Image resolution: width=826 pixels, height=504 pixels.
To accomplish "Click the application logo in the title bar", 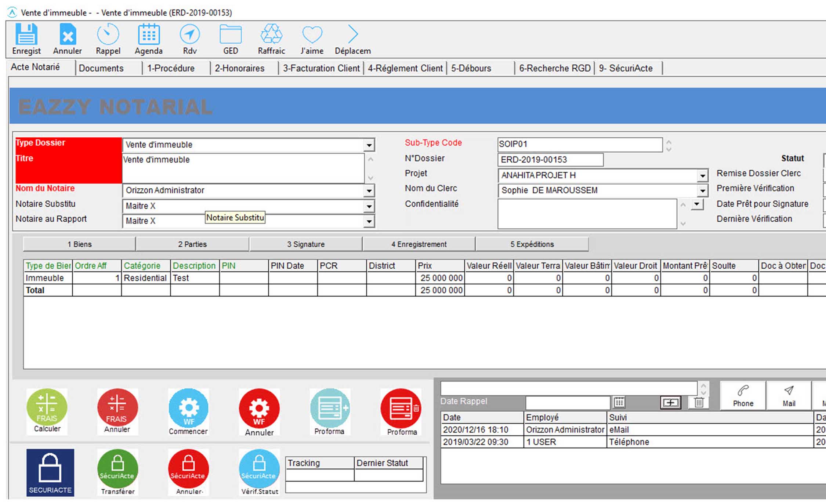I will click(x=12, y=12).
